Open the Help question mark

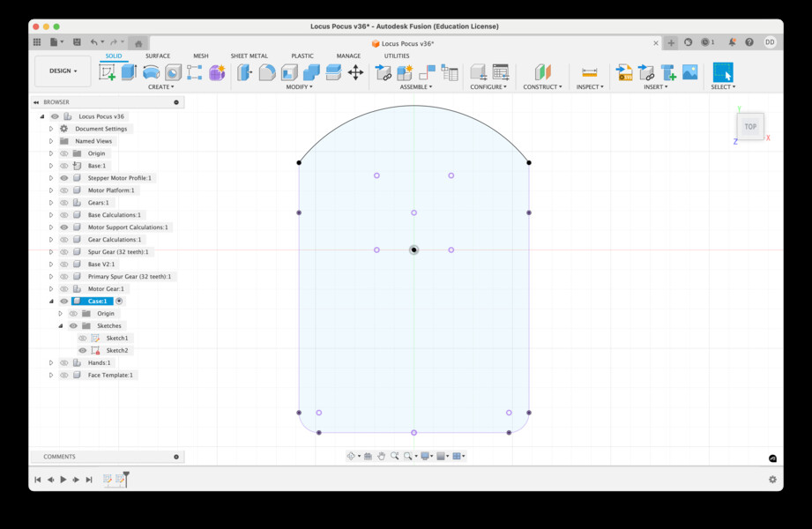[749, 42]
